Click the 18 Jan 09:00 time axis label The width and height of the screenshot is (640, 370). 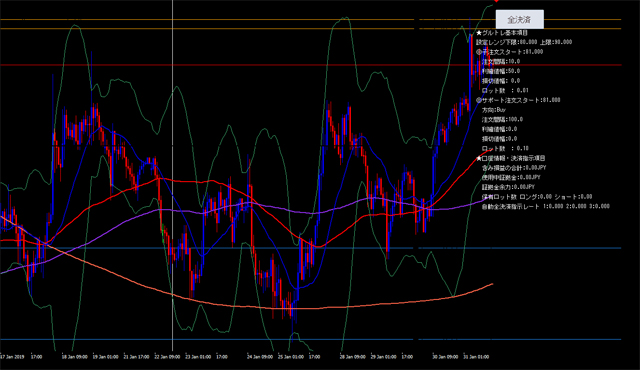(x=75, y=357)
